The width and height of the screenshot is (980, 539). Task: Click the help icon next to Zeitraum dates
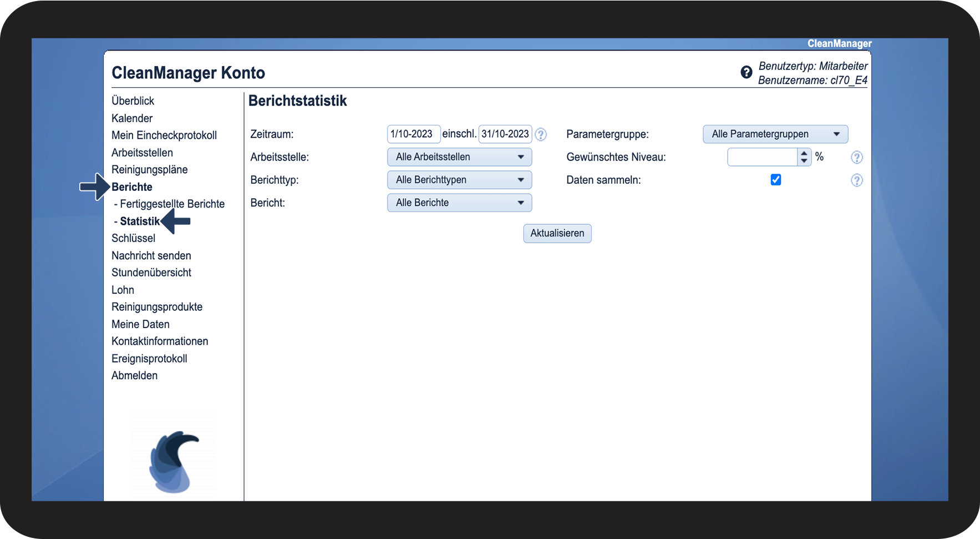(541, 134)
